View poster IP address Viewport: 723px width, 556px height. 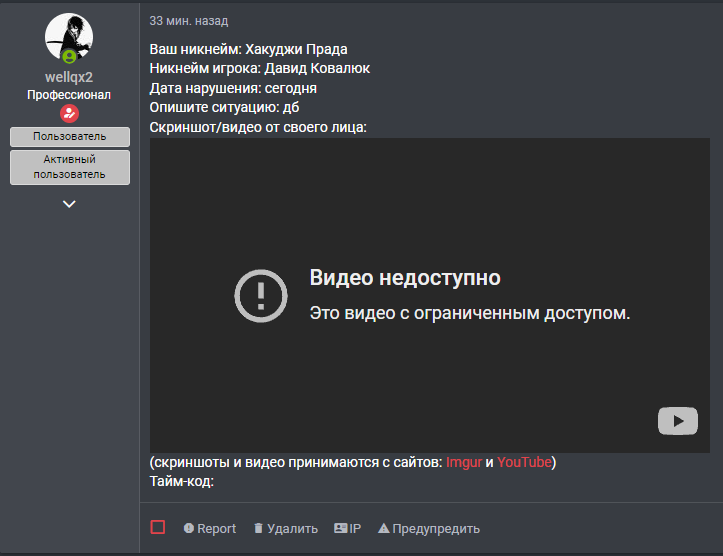pyautogui.click(x=347, y=528)
